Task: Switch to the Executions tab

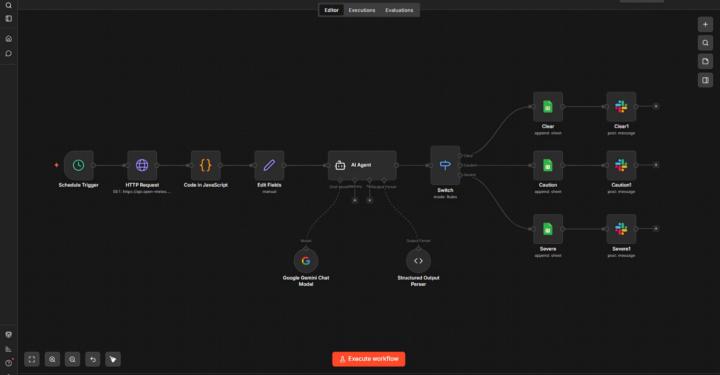Action: point(362,10)
